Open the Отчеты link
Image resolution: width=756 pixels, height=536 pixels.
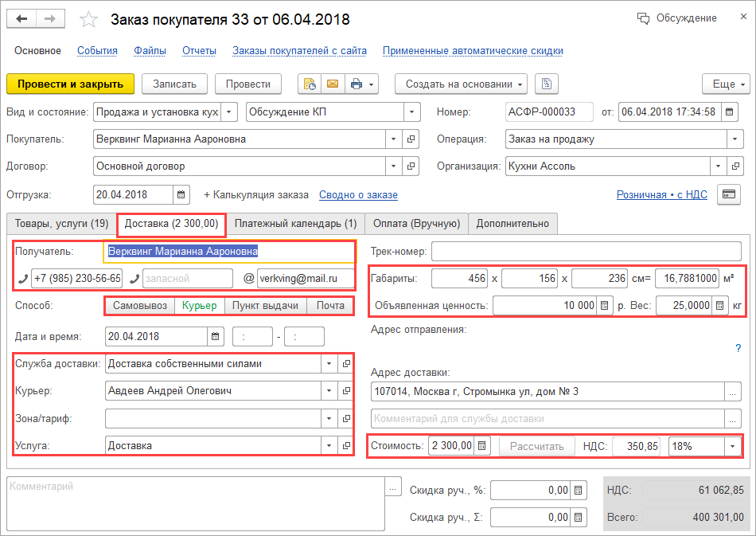point(199,51)
